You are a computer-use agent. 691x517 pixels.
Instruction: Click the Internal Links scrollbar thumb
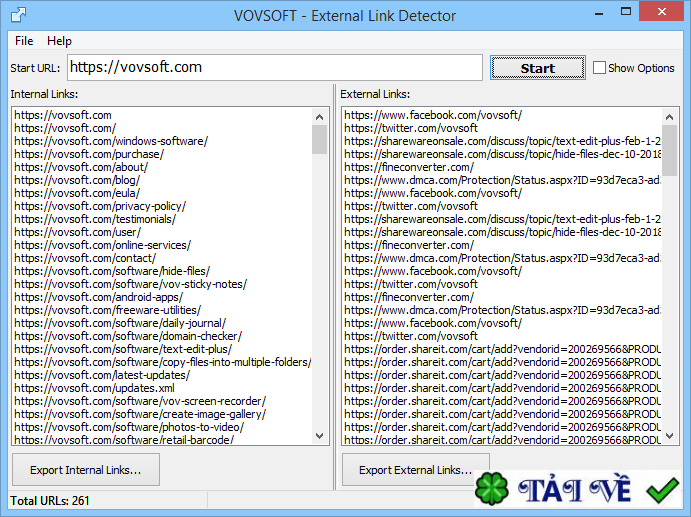(x=319, y=140)
